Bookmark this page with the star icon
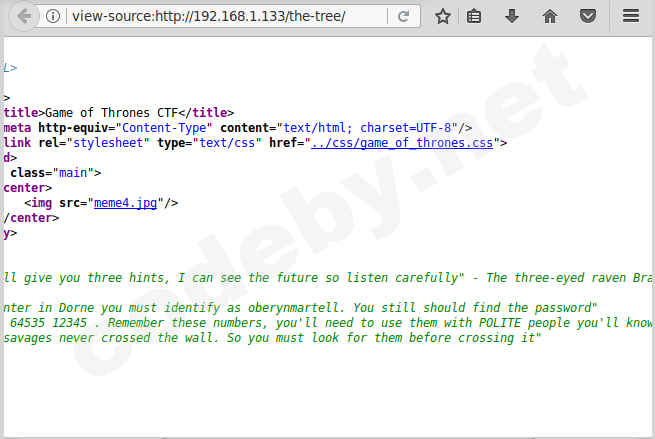This screenshot has height=439, width=655. point(443,17)
